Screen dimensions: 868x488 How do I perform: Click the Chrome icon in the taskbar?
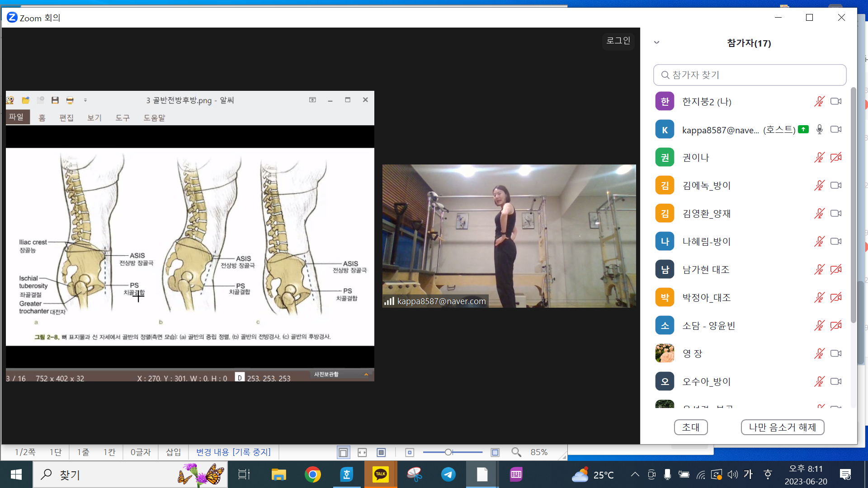(312, 474)
